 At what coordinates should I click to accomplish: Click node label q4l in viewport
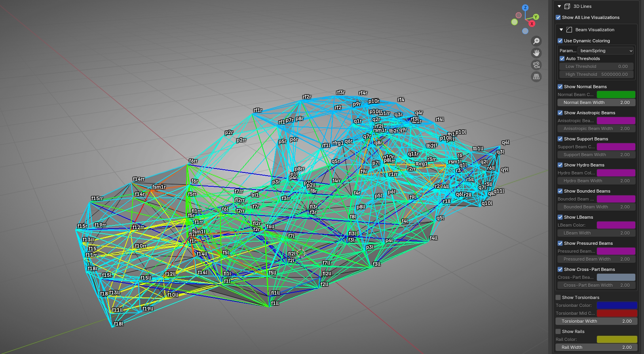505,142
